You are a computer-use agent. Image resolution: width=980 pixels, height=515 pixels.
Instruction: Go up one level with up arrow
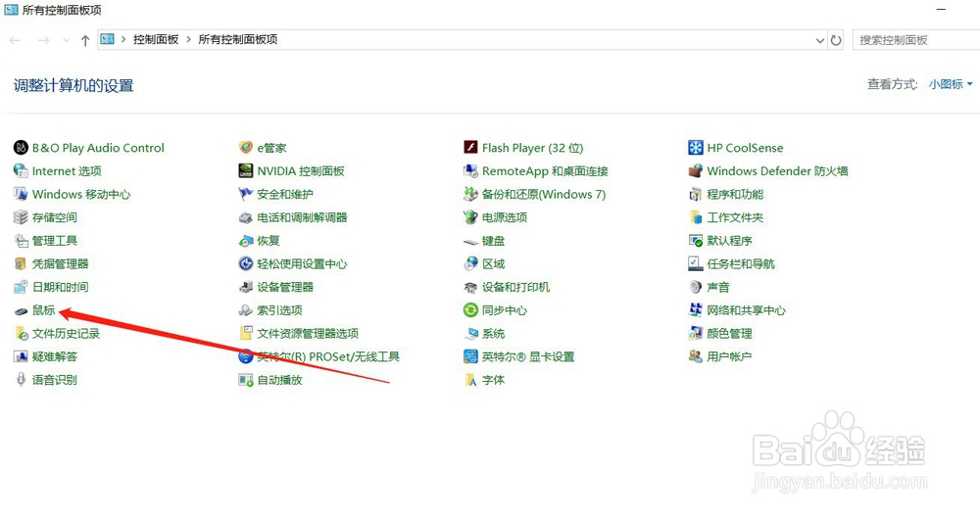(x=85, y=40)
